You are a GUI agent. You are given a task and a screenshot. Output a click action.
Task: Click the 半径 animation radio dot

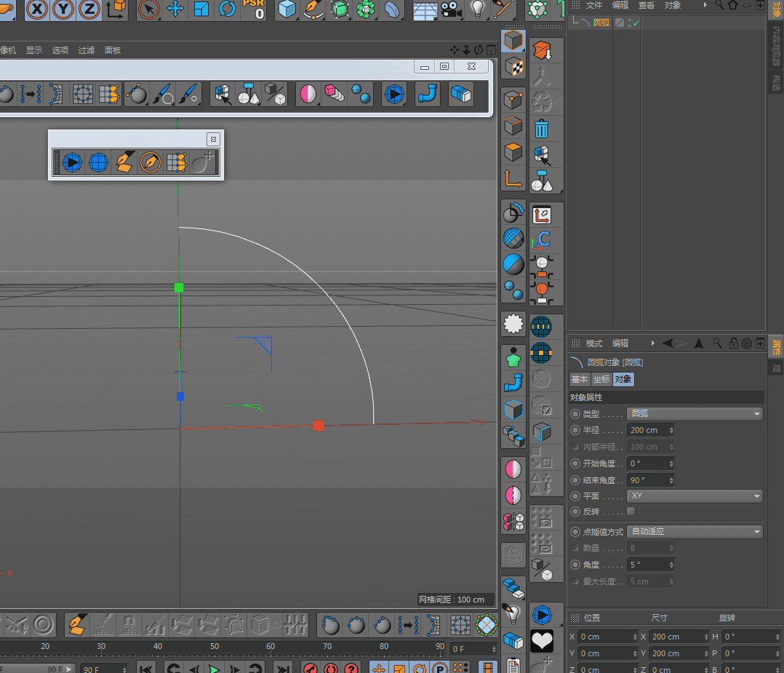[575, 430]
